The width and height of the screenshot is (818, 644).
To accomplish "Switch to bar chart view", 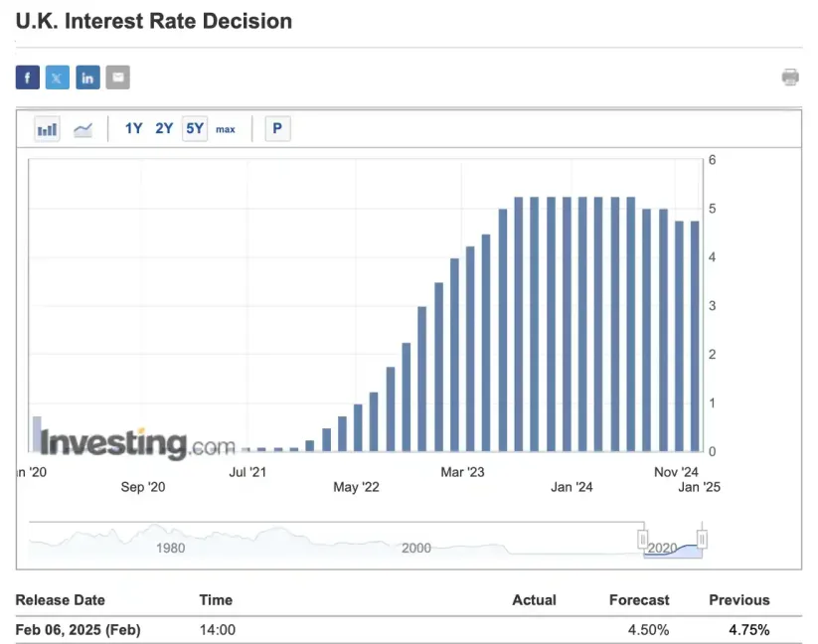I will click(47, 129).
